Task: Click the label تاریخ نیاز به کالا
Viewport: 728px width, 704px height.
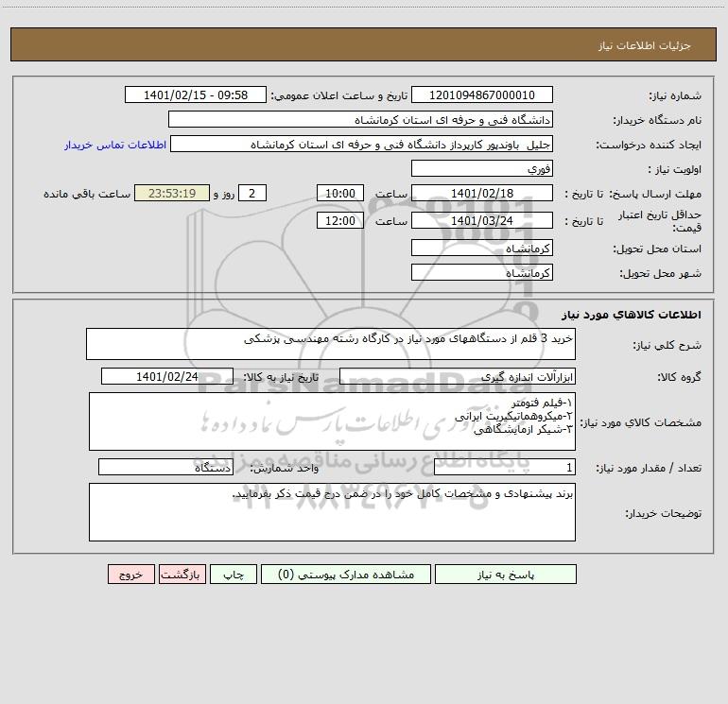Action: [x=282, y=377]
